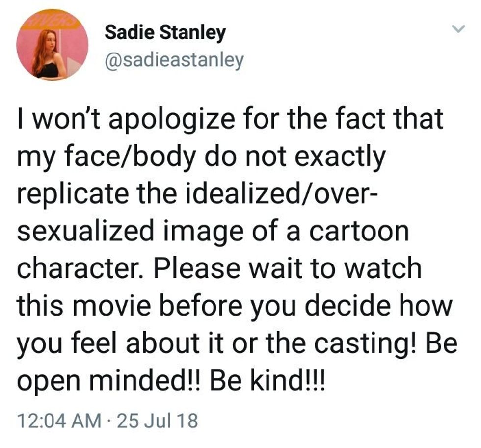Click the @sadieastanley handle
This screenshot has width=481, height=448.
coord(174,61)
